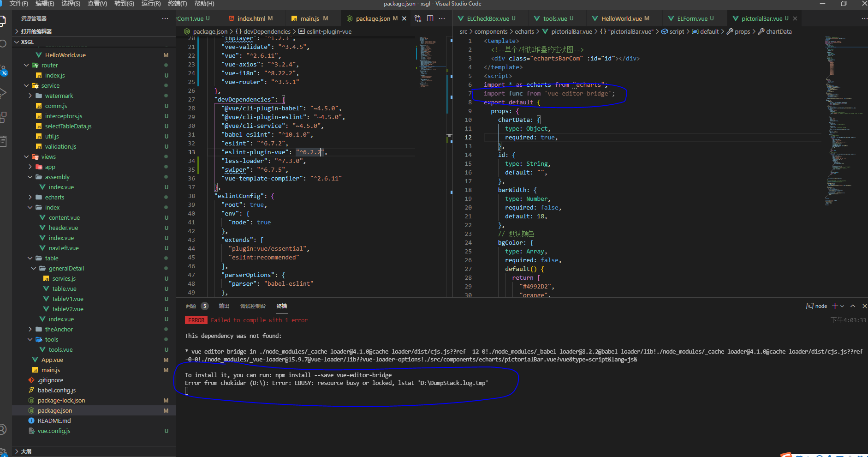The image size is (868, 457).
Task: Click line 33 eslint-plugin-vue version value
Action: click(310, 152)
